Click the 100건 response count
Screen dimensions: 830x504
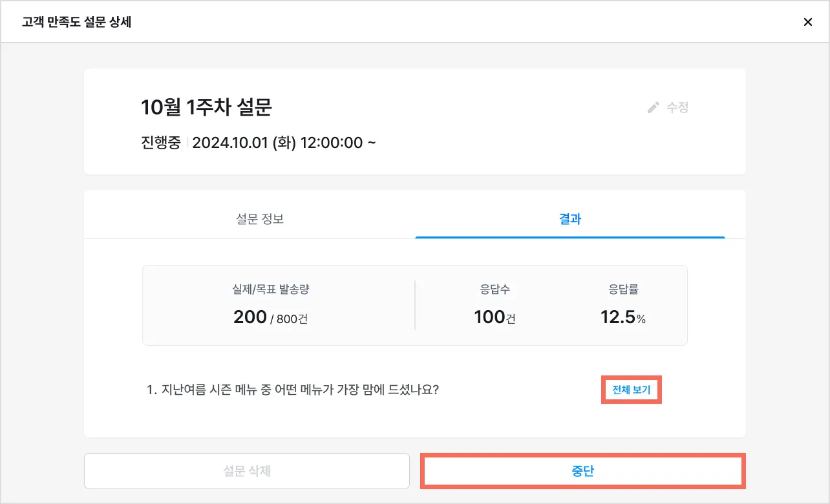click(495, 317)
